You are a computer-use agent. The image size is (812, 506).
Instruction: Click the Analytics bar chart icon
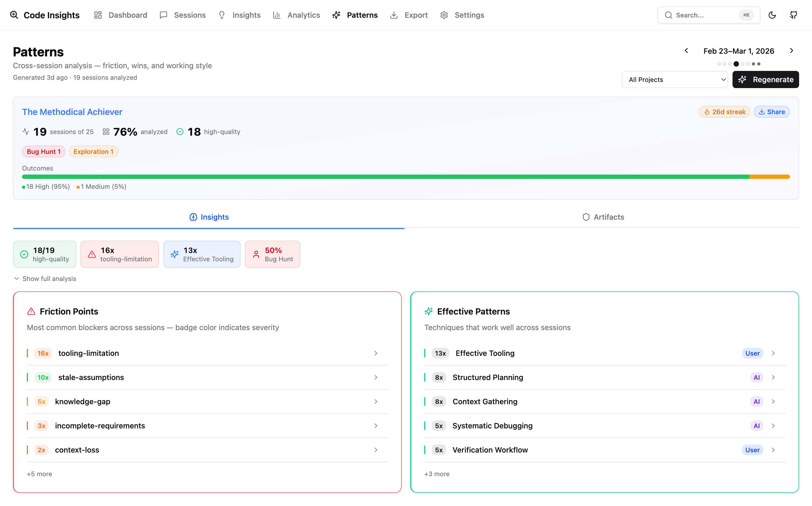(x=277, y=15)
